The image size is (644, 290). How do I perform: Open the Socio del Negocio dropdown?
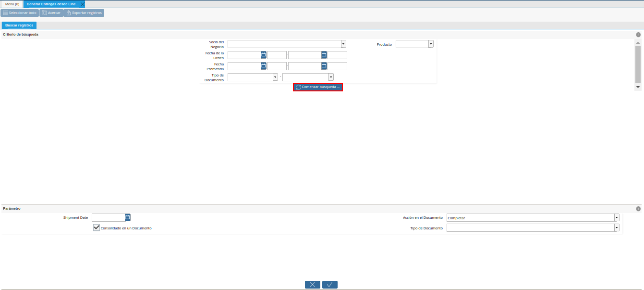click(x=343, y=44)
